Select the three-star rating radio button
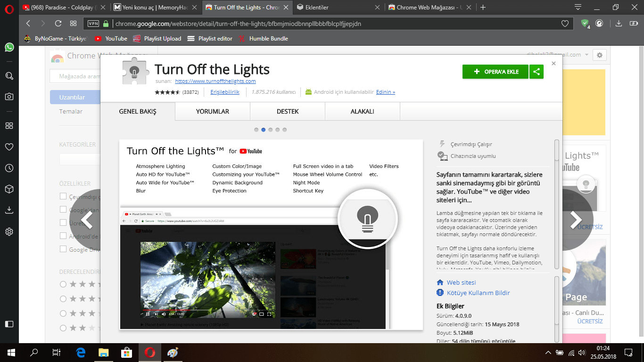The image size is (644, 362). 63,313
